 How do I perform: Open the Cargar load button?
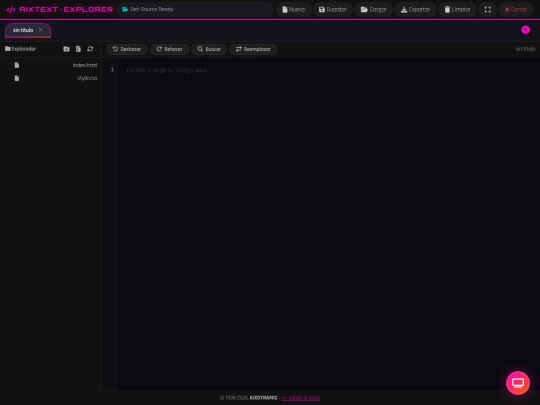tap(373, 10)
